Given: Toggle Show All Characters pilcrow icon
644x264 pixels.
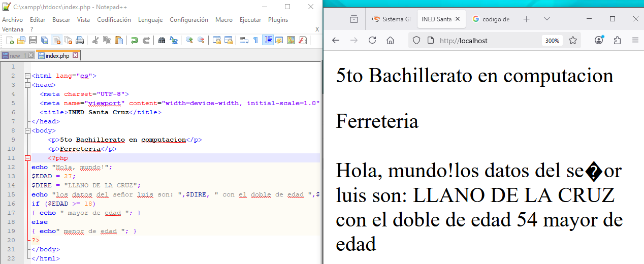Looking at the screenshot, I should pyautogui.click(x=255, y=40).
